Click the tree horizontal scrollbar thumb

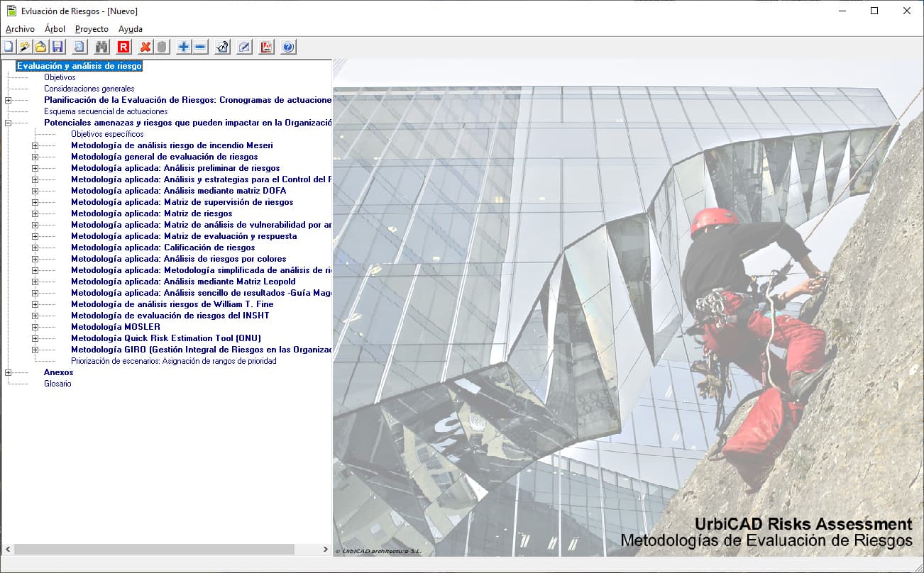[x=154, y=550]
